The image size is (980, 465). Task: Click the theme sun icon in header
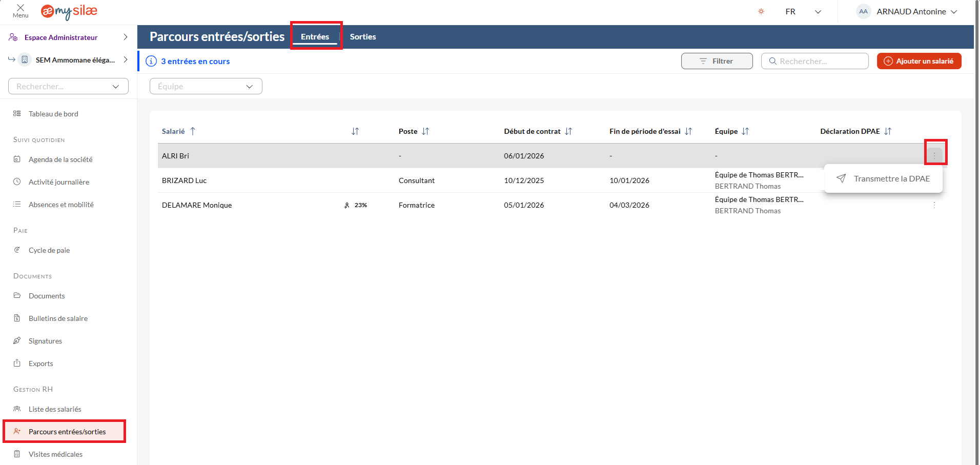click(x=761, y=11)
